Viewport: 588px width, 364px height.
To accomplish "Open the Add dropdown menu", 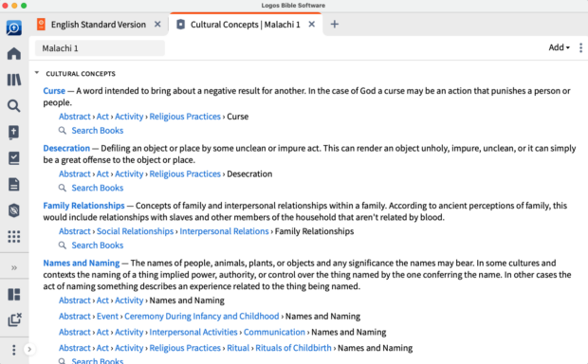I will (559, 47).
